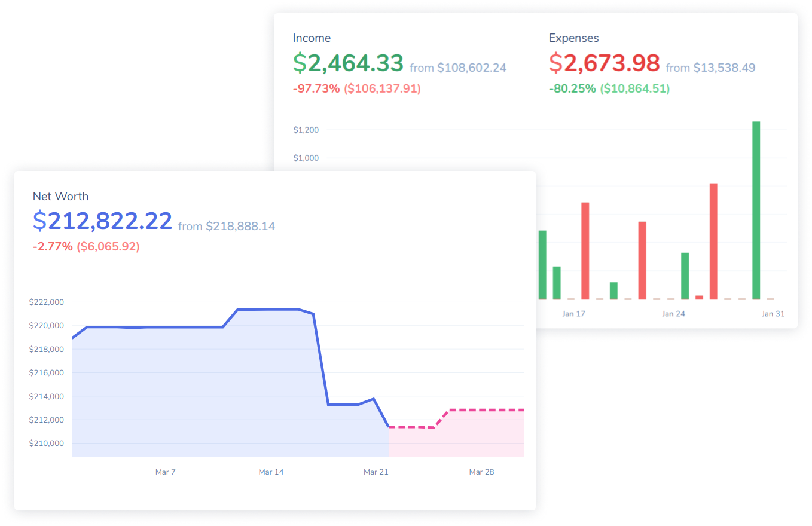Viewport: 812px width, 526px height.
Task: Click the -97.73% income change text
Action: [x=316, y=89]
